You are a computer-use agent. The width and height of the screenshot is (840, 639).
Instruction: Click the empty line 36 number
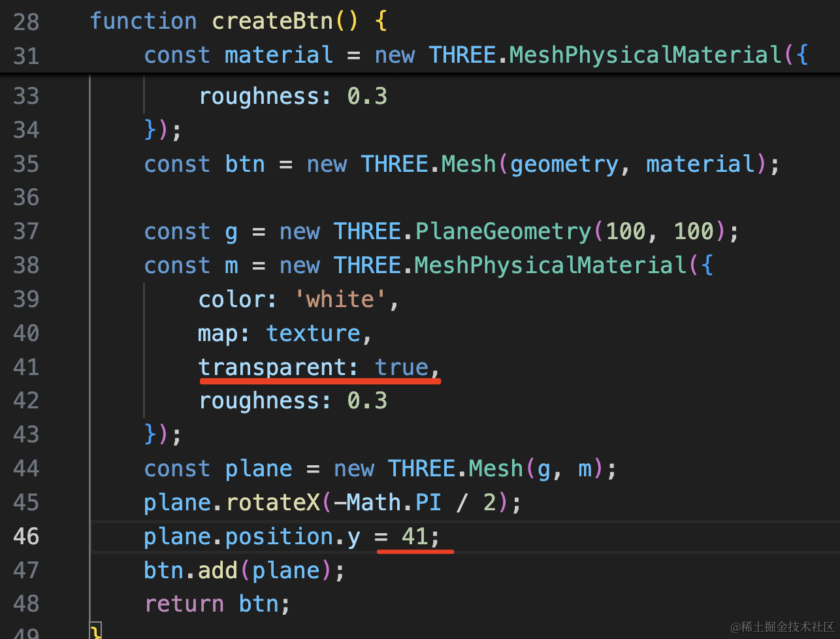click(x=26, y=198)
